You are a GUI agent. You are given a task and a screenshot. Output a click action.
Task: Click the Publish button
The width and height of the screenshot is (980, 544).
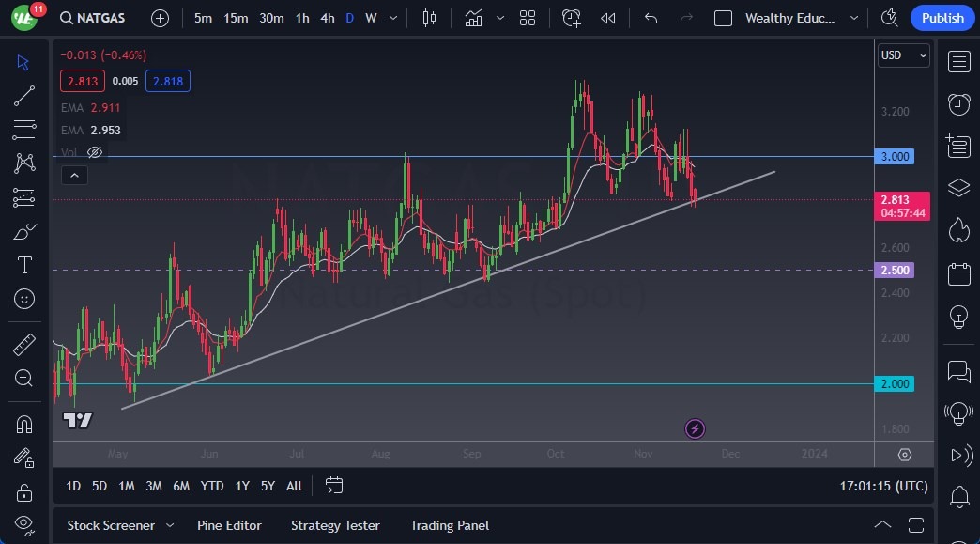(942, 18)
